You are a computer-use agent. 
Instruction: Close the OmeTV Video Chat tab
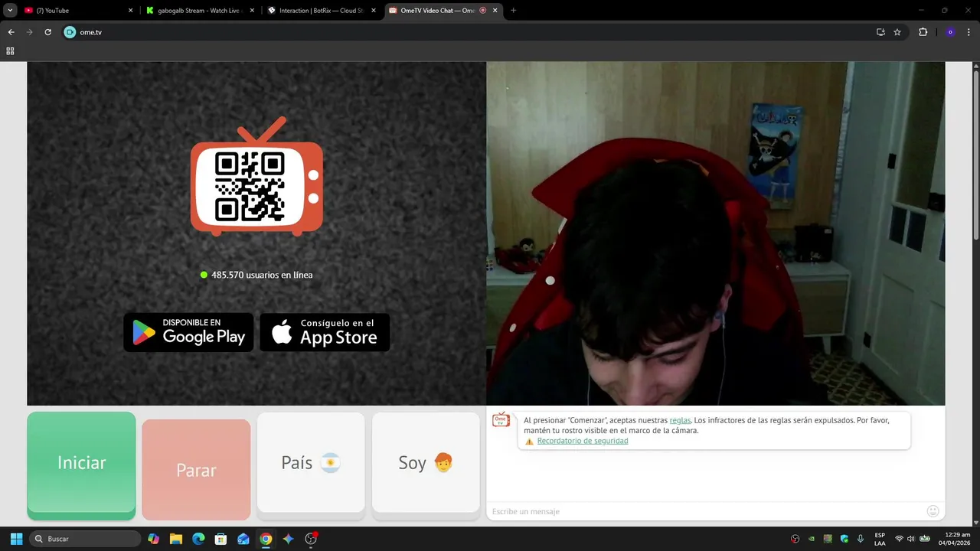(x=495, y=11)
